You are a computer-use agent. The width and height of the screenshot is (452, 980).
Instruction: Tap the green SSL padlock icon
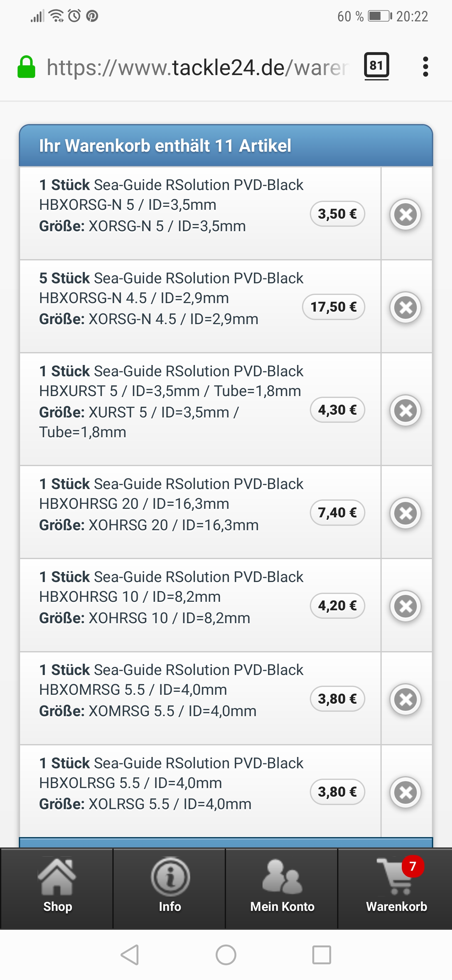tap(27, 67)
